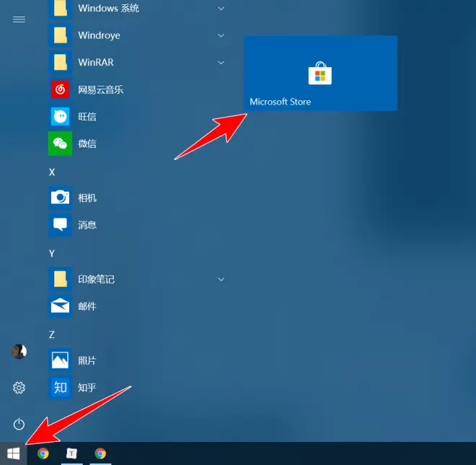The image size is (476, 465).
Task: Open the Power options icon
Action: coord(19,424)
